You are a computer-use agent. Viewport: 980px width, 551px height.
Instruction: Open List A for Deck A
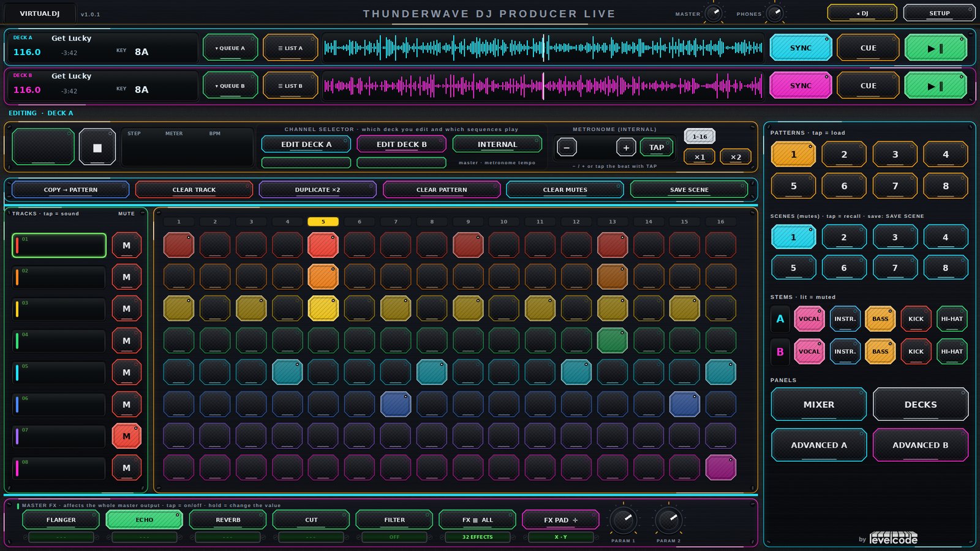click(x=290, y=48)
